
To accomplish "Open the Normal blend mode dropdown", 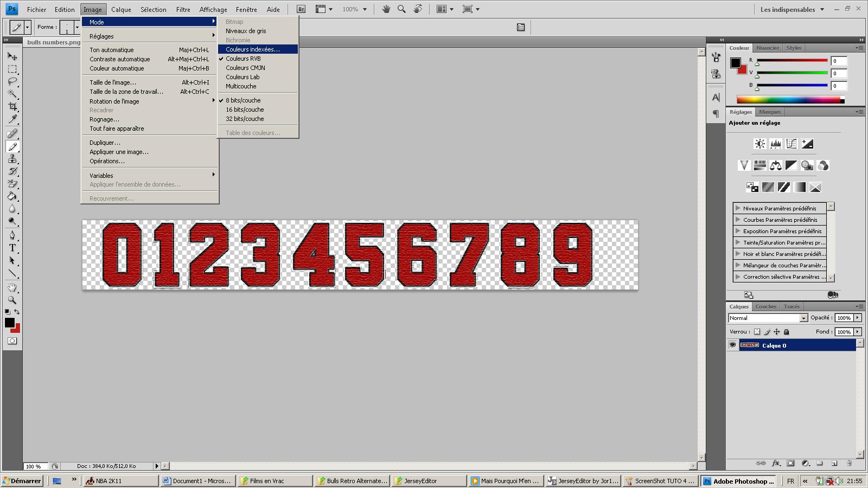I will pyautogui.click(x=768, y=318).
